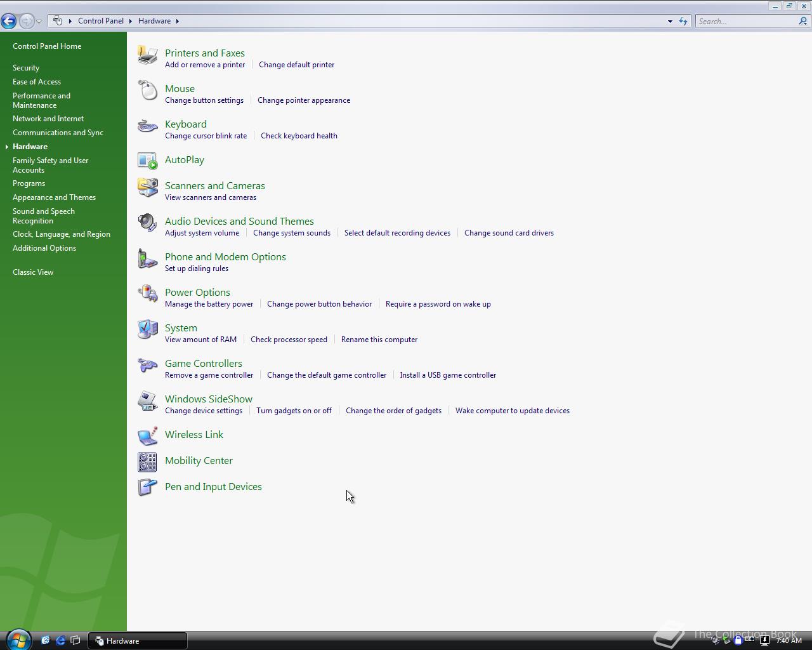Expand the Hardware breadcrumb arrow
Image resolution: width=812 pixels, height=650 pixels.
click(177, 21)
